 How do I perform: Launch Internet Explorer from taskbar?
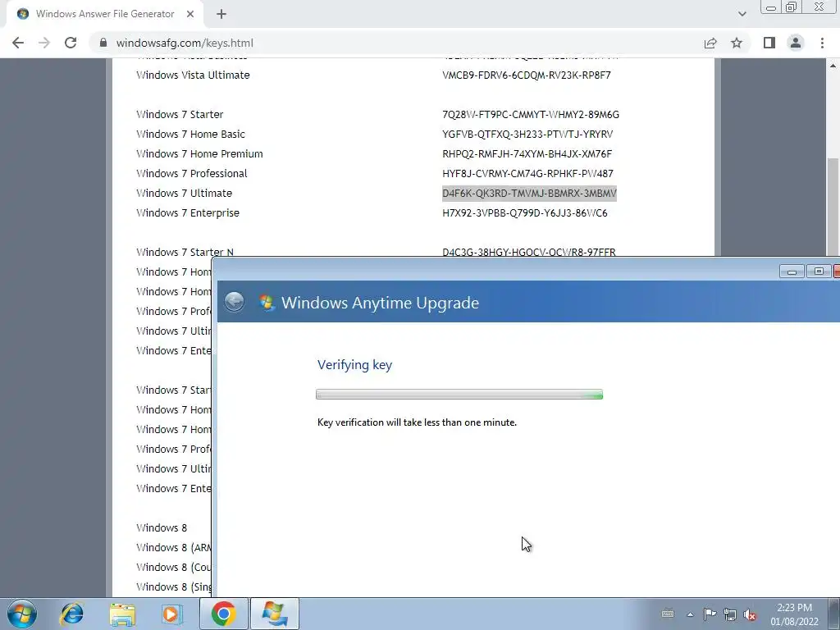(x=72, y=614)
